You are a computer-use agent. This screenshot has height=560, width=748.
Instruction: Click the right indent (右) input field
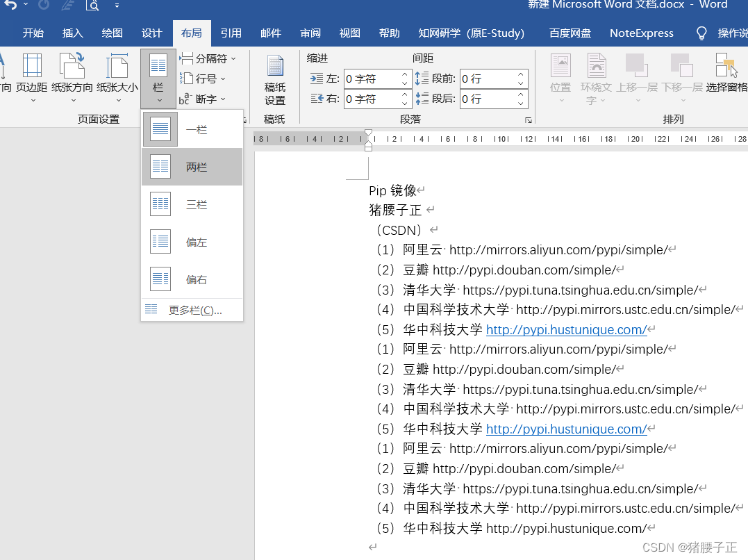tap(372, 99)
